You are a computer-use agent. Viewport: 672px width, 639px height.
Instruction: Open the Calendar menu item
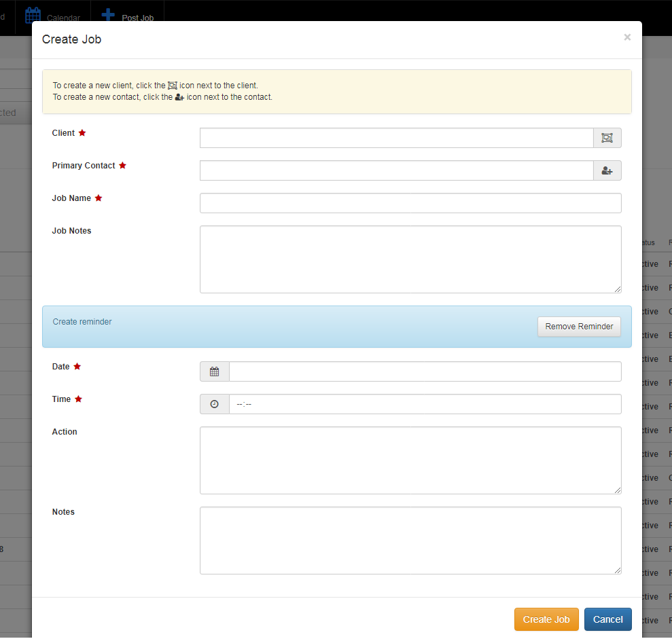click(x=63, y=18)
